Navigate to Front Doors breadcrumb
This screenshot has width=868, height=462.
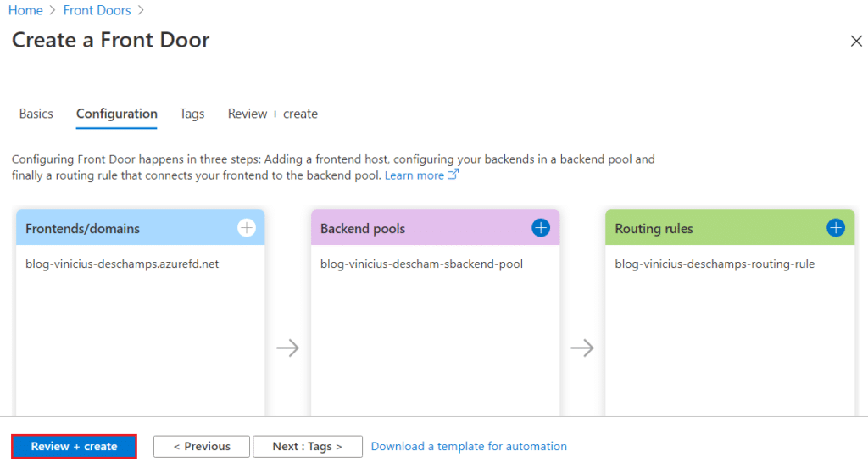click(97, 10)
